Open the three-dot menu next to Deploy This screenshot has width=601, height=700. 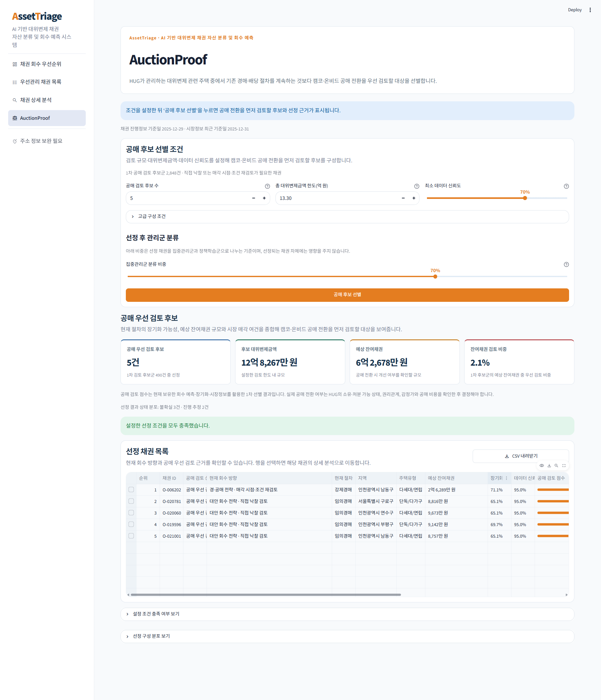click(590, 10)
